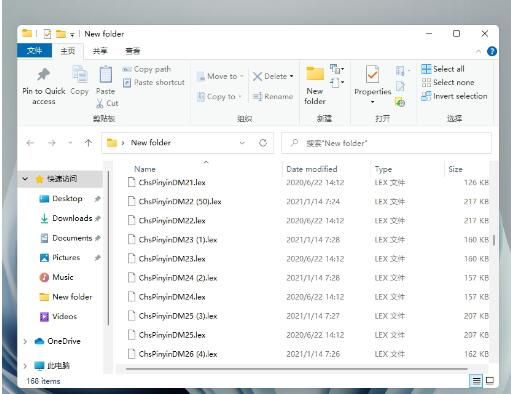Switch to Large icons view icon
511x394 pixels.
(490, 381)
